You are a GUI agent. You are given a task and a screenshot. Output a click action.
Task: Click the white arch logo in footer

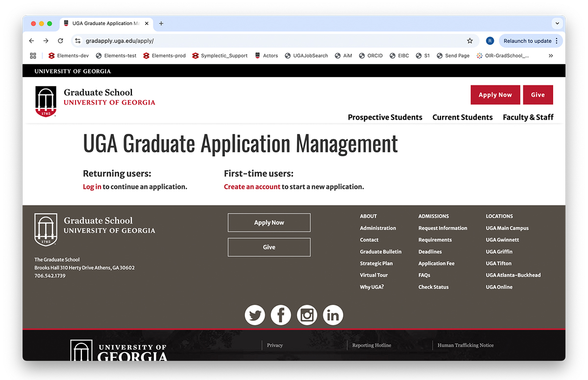coord(46,229)
